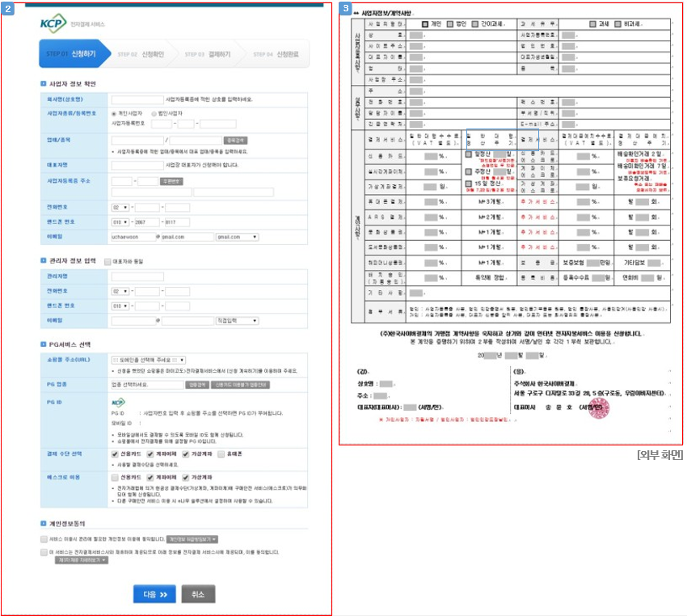Click the first search button beside 업종 선택하세요
The height and width of the screenshot is (616, 687).
tap(197, 385)
